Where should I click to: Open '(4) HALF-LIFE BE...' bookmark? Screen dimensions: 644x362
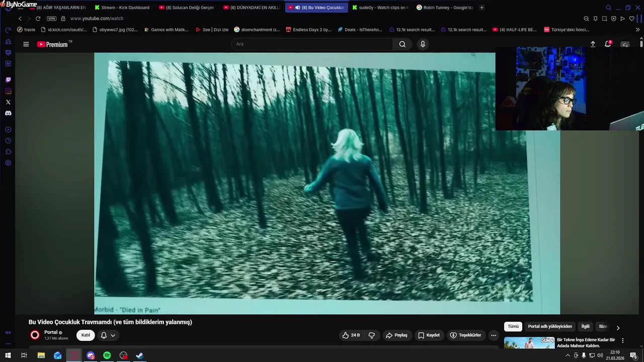514,30
